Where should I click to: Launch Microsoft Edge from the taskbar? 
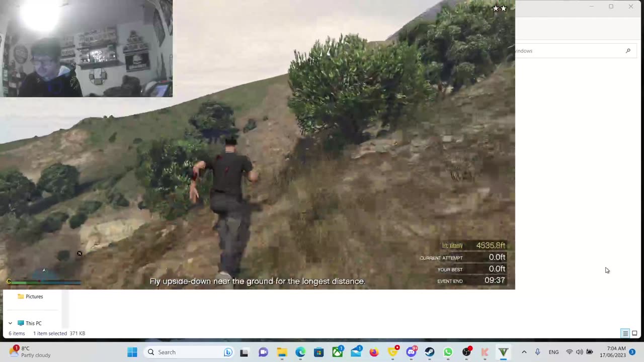tap(300, 352)
